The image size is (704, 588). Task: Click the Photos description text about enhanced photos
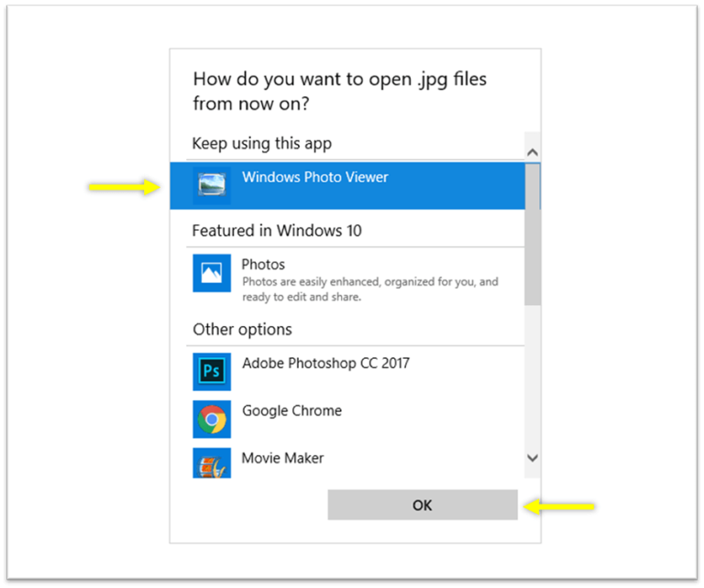coord(370,289)
